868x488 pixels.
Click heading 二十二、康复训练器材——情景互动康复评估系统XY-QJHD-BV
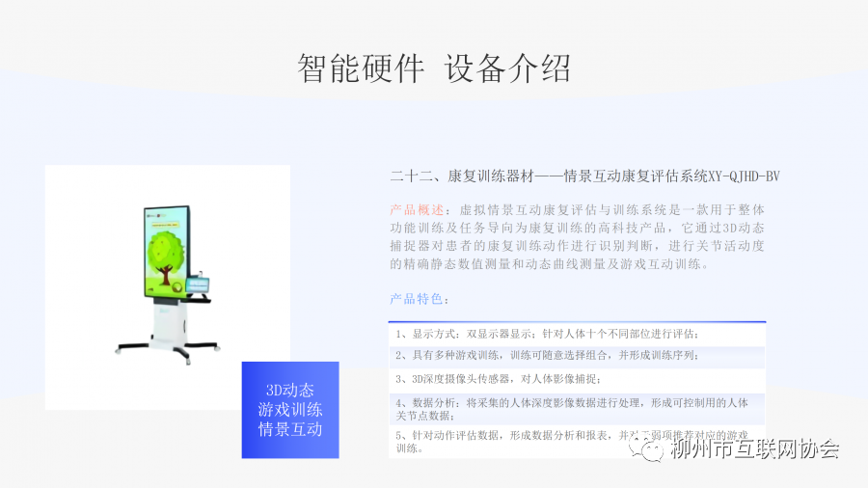tap(584, 176)
